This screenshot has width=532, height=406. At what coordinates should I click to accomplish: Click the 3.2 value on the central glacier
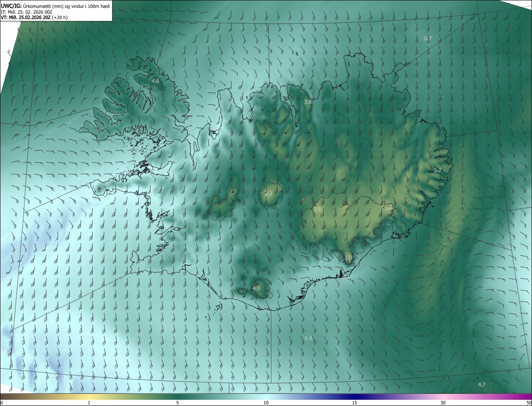pyautogui.click(x=268, y=194)
